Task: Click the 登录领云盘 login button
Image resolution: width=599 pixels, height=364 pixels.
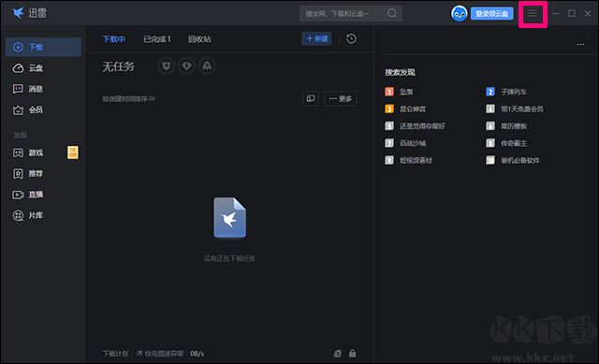Action: coord(491,14)
